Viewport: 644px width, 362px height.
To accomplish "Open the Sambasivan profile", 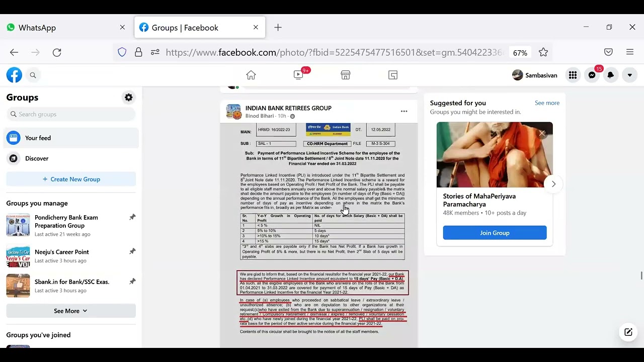I will coord(534,75).
